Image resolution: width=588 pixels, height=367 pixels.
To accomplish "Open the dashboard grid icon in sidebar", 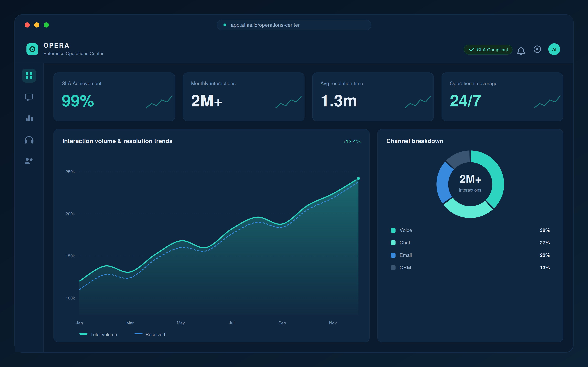I will click(x=29, y=75).
